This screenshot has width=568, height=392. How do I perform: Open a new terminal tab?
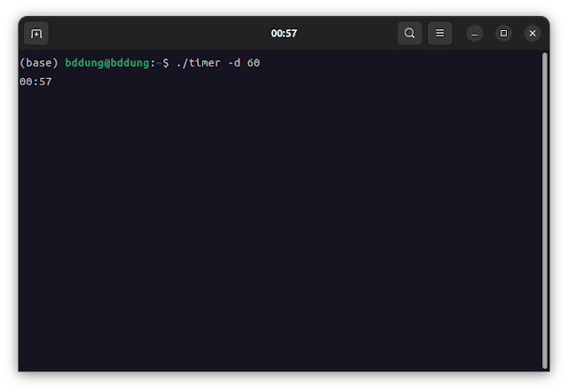[x=36, y=34]
